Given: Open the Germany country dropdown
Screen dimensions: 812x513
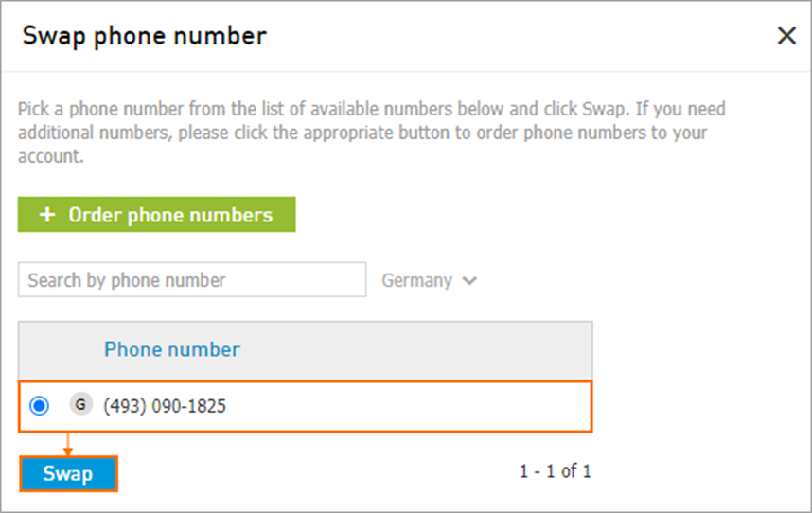Looking at the screenshot, I should tap(429, 280).
